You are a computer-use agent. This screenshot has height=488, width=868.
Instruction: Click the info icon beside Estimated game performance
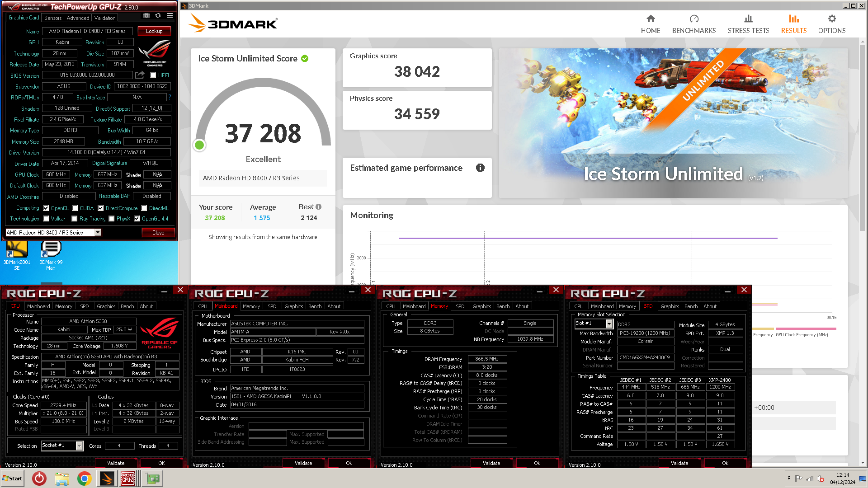pyautogui.click(x=480, y=168)
